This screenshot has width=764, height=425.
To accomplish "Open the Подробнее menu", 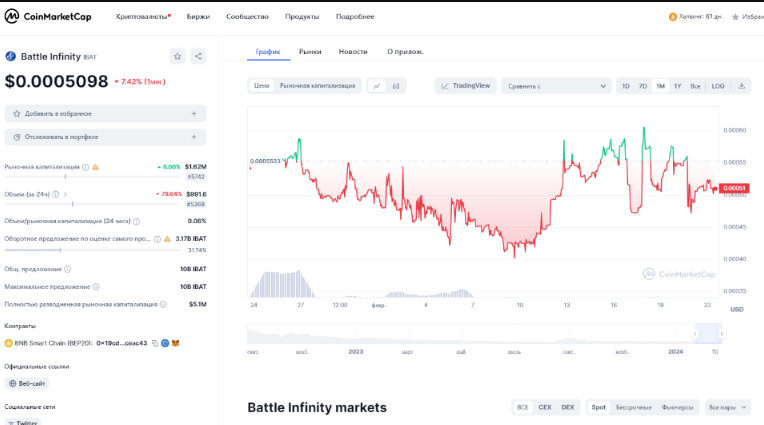I will [x=355, y=17].
